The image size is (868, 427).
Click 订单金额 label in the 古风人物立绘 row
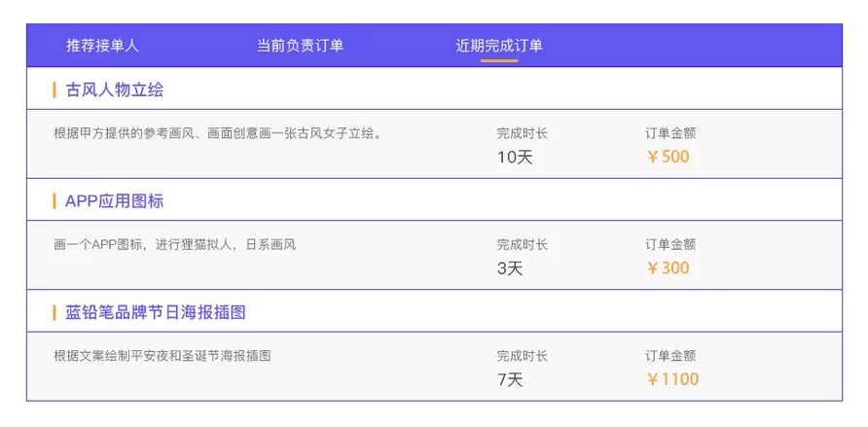point(670,133)
